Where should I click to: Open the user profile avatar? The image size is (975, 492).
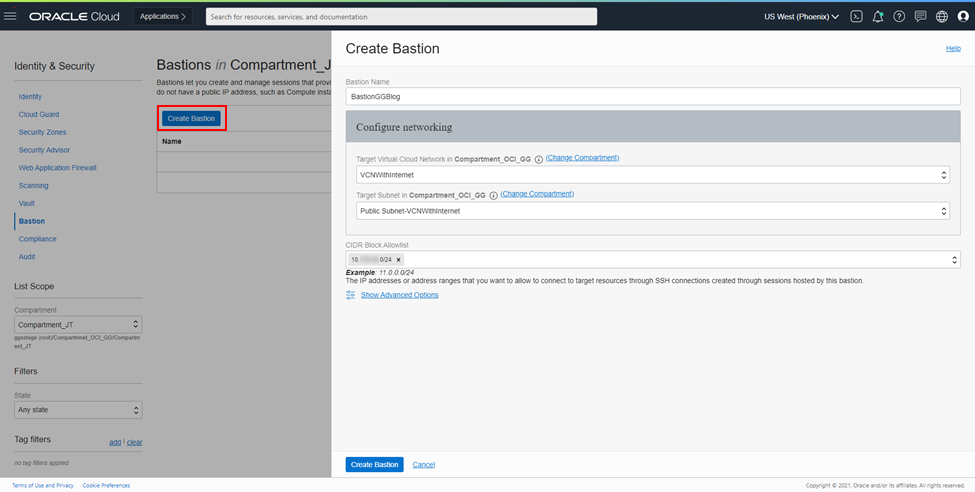[x=963, y=17]
